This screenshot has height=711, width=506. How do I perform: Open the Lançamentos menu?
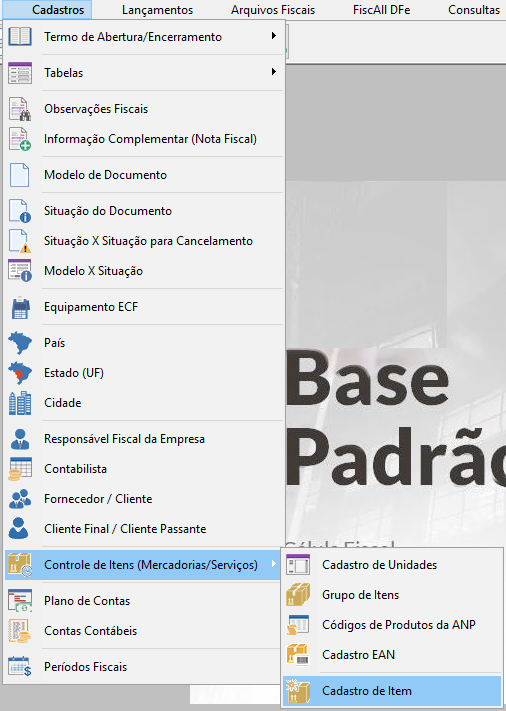click(157, 10)
